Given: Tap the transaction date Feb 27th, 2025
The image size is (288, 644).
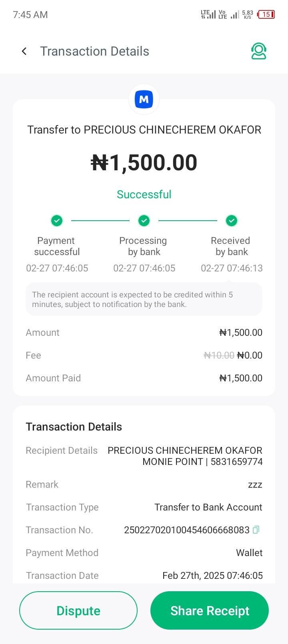Looking at the screenshot, I should [212, 576].
